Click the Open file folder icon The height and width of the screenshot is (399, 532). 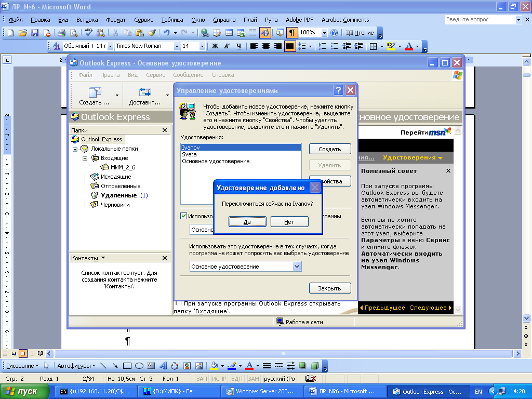(x=22, y=33)
